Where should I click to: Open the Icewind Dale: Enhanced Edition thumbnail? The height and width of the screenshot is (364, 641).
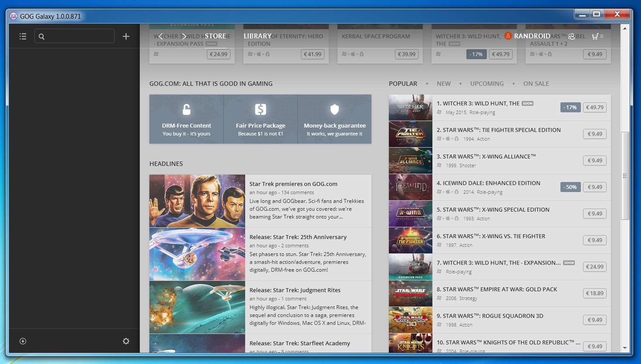click(x=410, y=187)
